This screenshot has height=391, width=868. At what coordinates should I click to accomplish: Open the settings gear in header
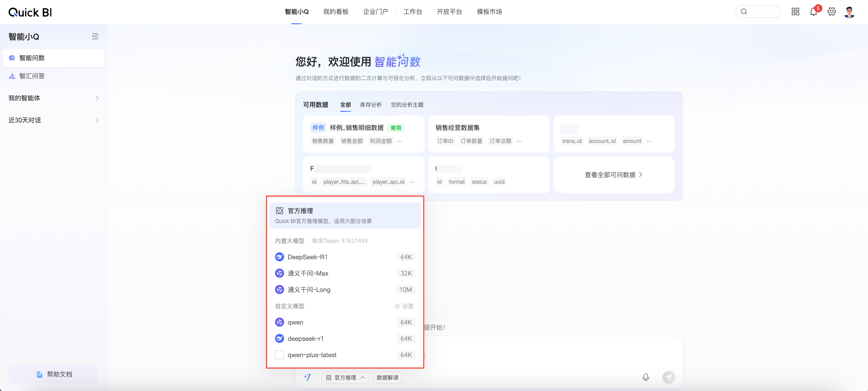(x=832, y=12)
